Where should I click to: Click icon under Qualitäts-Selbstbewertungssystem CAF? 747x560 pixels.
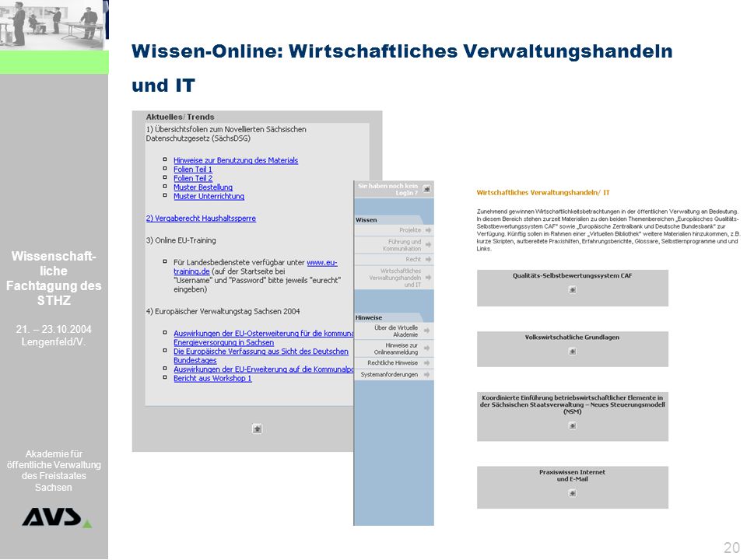tap(573, 290)
